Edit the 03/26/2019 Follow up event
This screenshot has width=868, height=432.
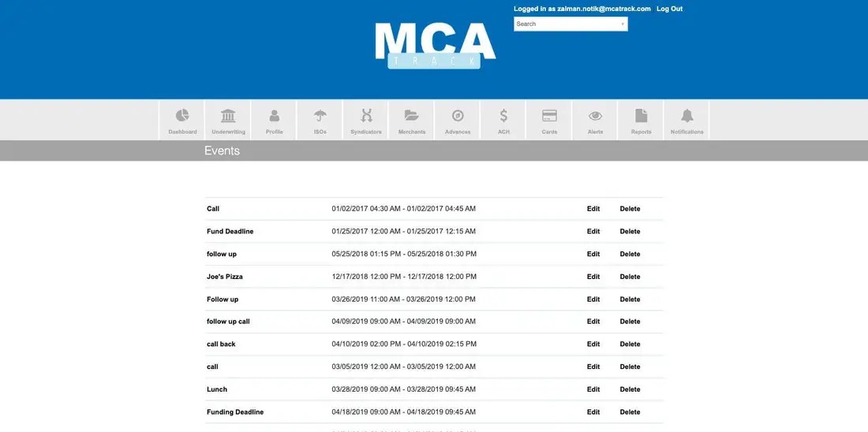tap(593, 300)
